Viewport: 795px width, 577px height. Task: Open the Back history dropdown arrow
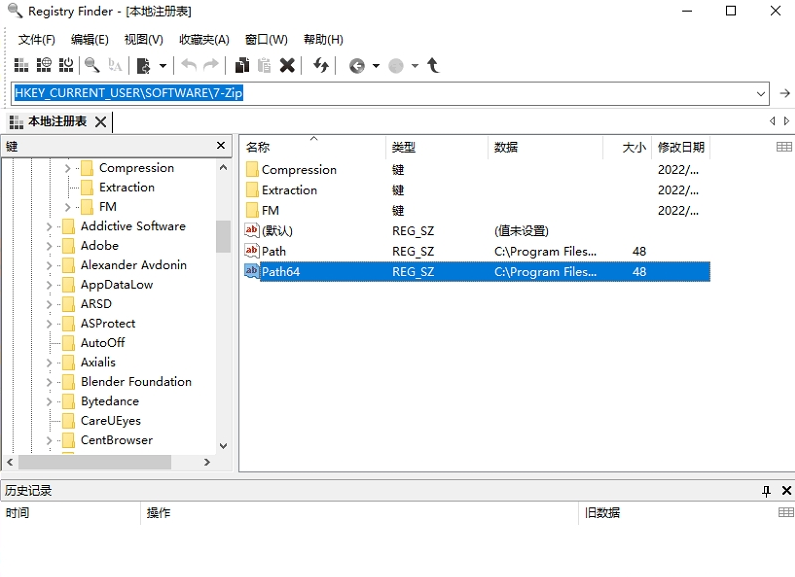pyautogui.click(x=376, y=65)
